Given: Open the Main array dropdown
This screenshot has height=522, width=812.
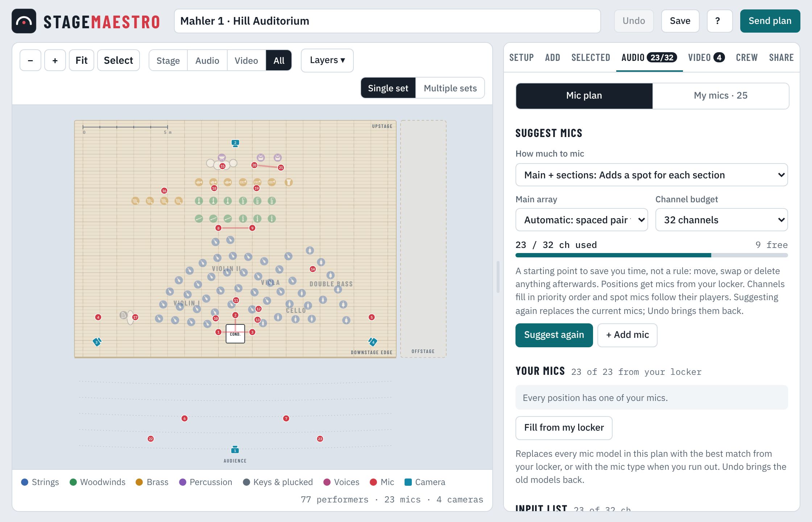Looking at the screenshot, I should 582,220.
